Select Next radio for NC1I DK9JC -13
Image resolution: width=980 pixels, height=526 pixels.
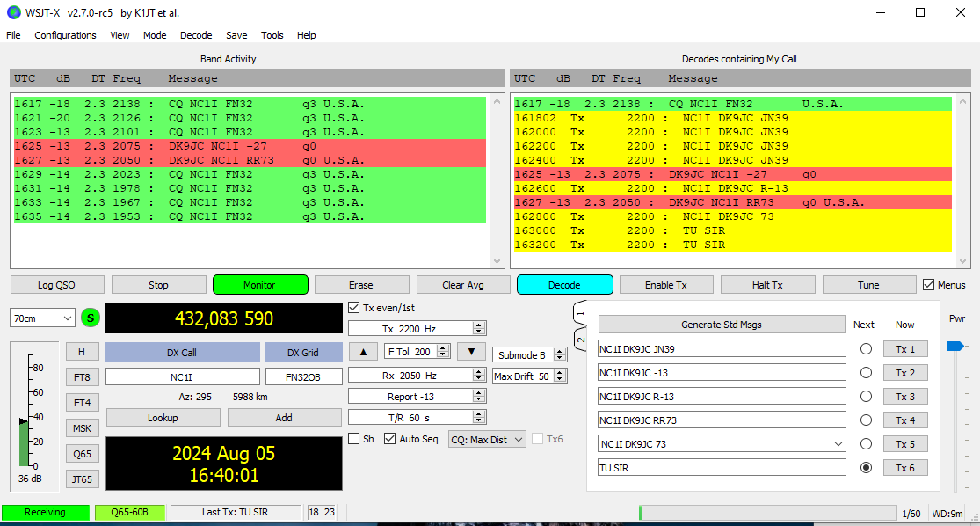click(866, 373)
